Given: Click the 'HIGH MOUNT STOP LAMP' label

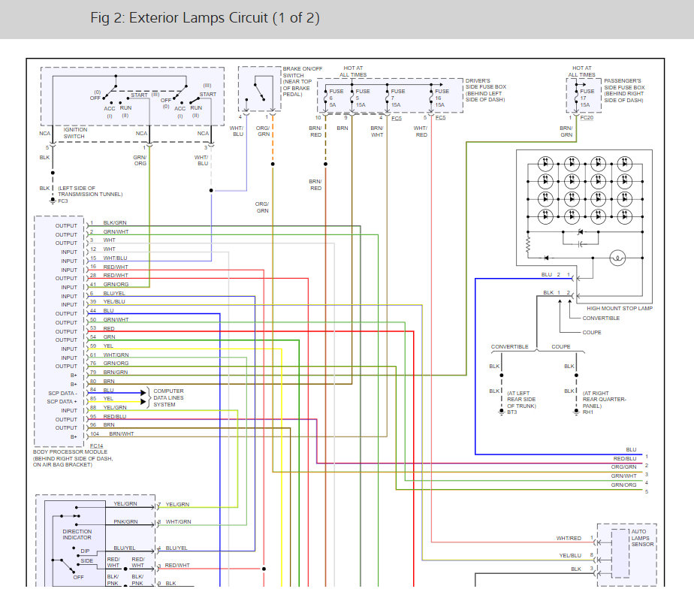Looking at the screenshot, I should (x=620, y=309).
